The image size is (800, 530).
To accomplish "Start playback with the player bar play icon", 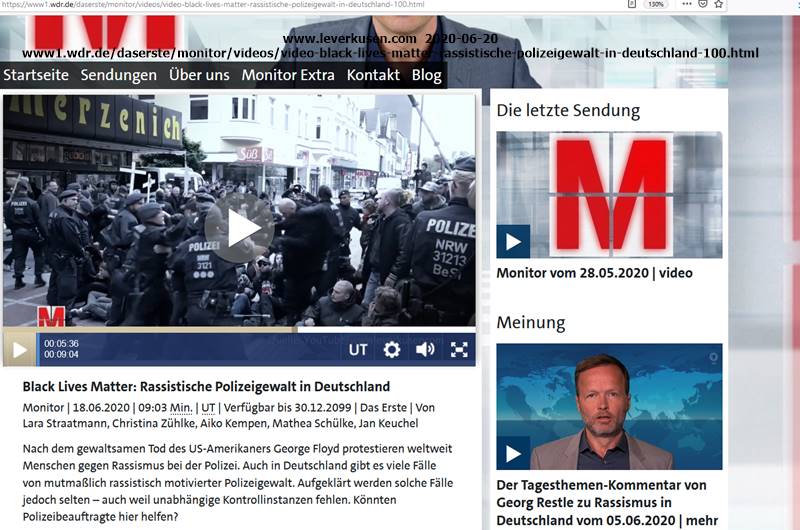I will click(x=19, y=350).
